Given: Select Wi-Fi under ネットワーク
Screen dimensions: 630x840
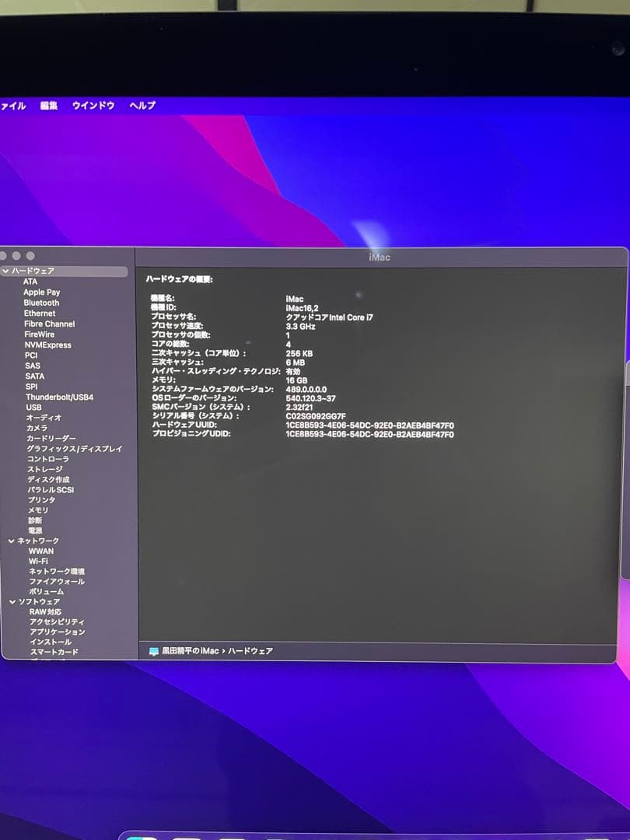Looking at the screenshot, I should pos(38,561).
